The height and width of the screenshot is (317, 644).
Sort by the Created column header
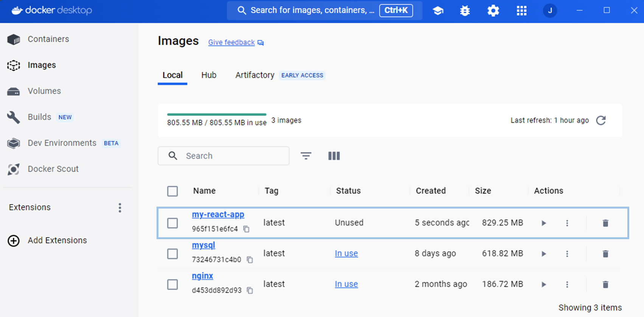(431, 191)
